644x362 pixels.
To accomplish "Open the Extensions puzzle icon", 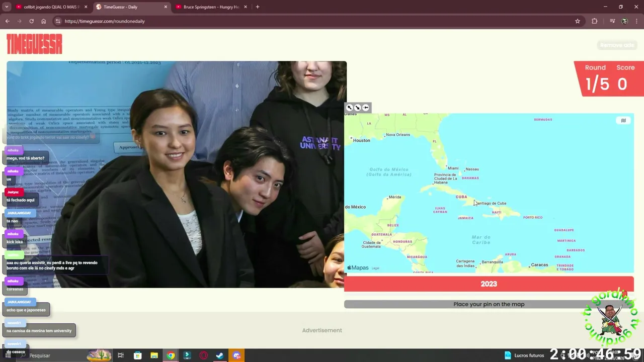I will (x=595, y=21).
